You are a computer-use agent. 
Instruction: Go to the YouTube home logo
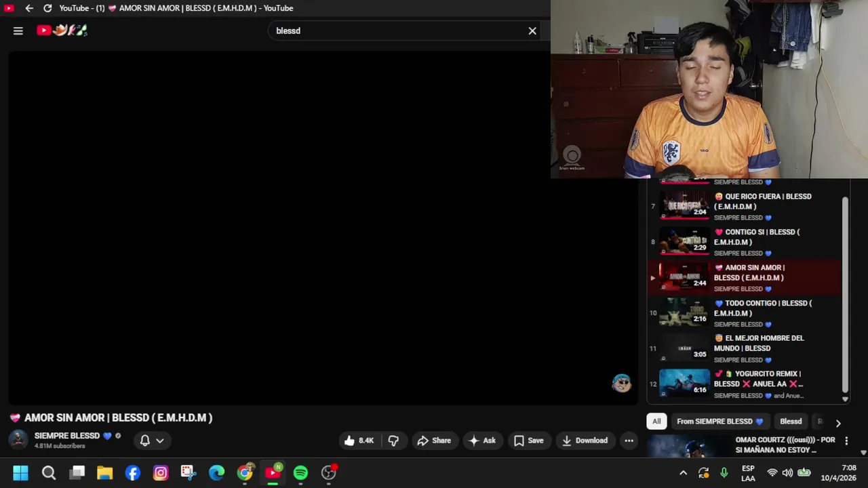(62, 30)
